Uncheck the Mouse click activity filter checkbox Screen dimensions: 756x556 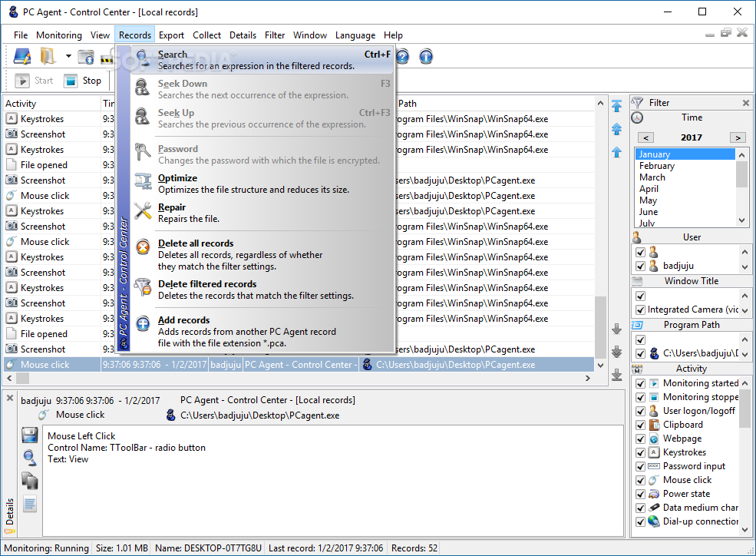[x=640, y=481]
